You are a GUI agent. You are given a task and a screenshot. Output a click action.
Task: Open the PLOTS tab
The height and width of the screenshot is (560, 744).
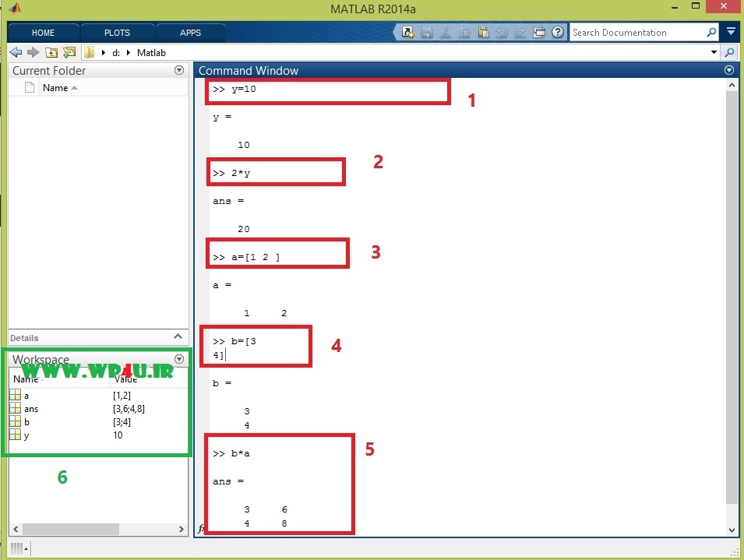pyautogui.click(x=117, y=33)
